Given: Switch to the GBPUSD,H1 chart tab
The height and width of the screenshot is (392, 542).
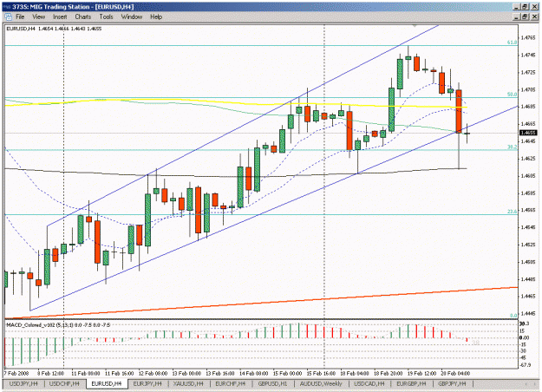Looking at the screenshot, I should tap(272, 383).
